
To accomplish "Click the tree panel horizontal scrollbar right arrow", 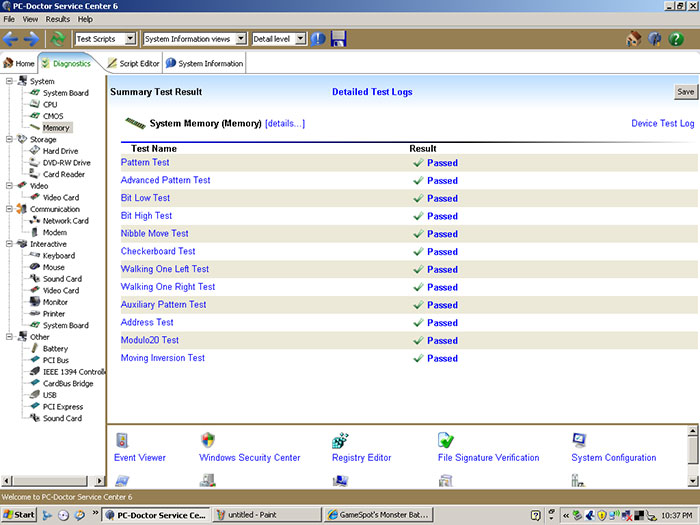I will (x=100, y=481).
